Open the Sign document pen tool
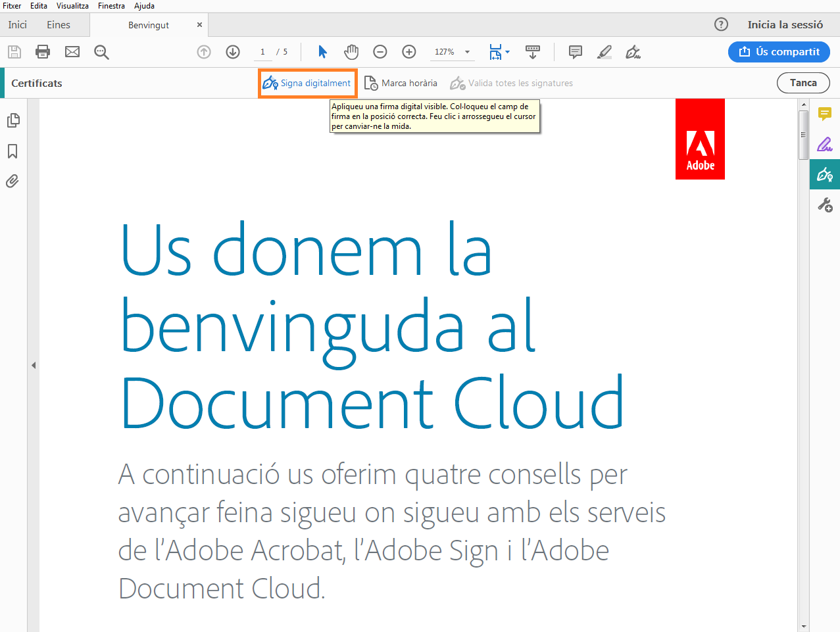Viewport: 840px width, 632px height. pyautogui.click(x=633, y=52)
